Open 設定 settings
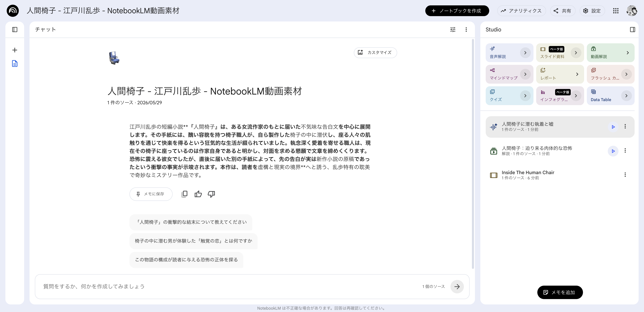The height and width of the screenshot is (312, 644). click(x=592, y=11)
